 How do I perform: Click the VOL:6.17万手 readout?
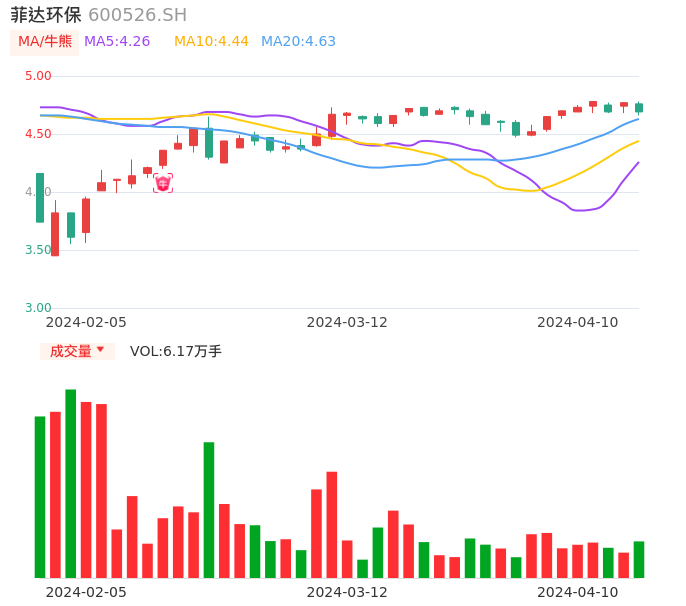(176, 351)
